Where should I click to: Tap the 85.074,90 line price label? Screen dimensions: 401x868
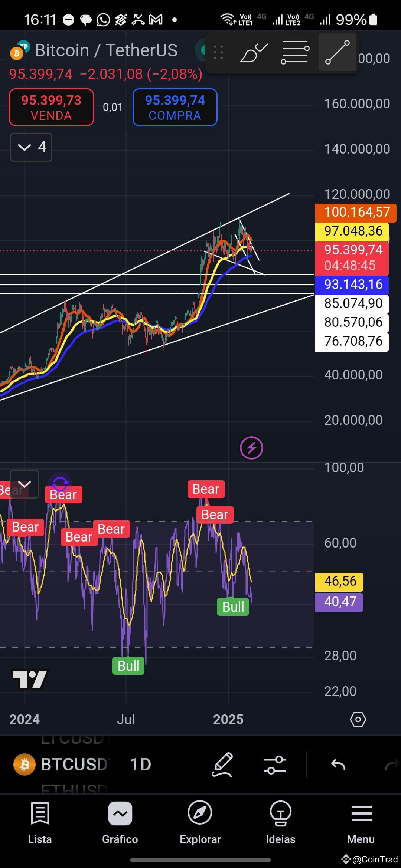[352, 303]
